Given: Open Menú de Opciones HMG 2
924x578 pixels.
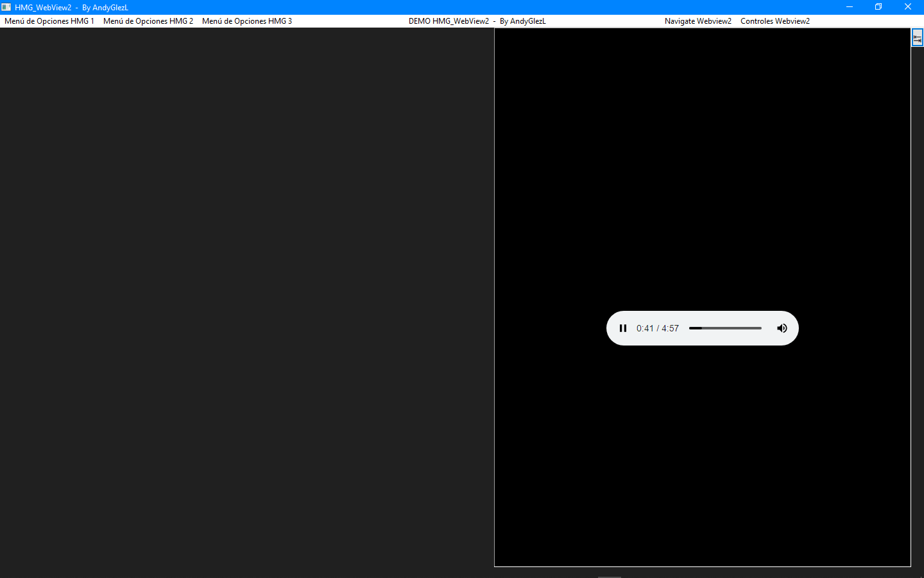Looking at the screenshot, I should pos(148,21).
